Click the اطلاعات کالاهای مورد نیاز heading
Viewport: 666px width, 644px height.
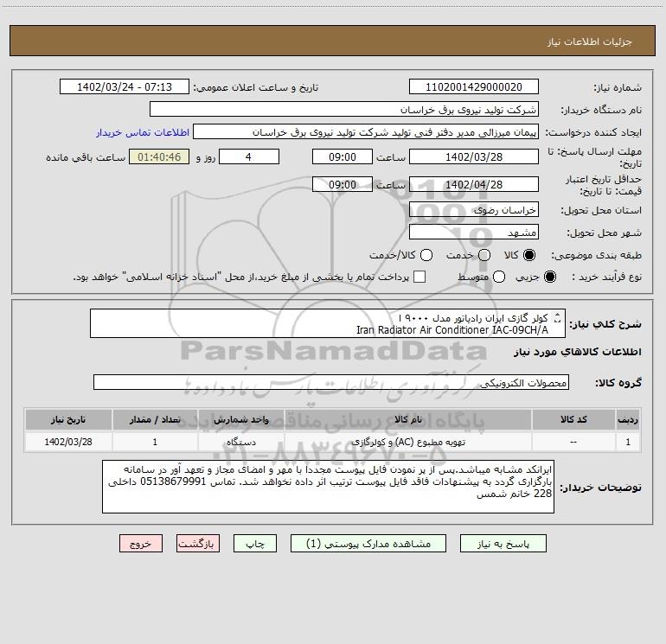pos(578,352)
